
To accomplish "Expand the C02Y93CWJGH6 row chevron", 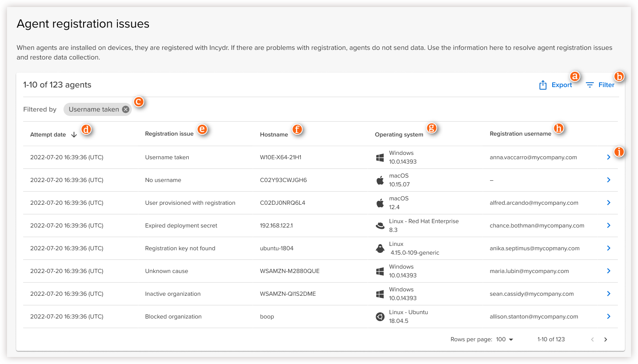I will 608,180.
